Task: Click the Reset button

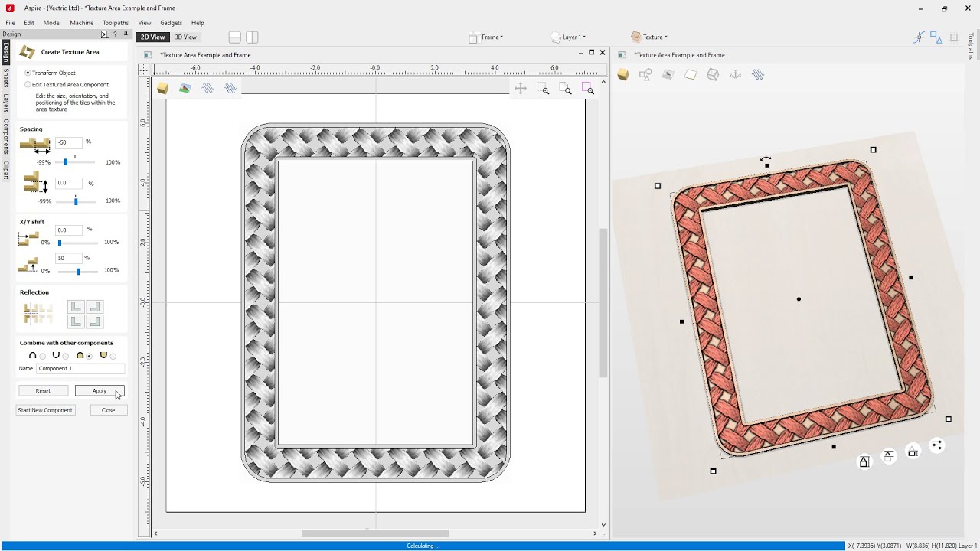Action: coord(43,391)
